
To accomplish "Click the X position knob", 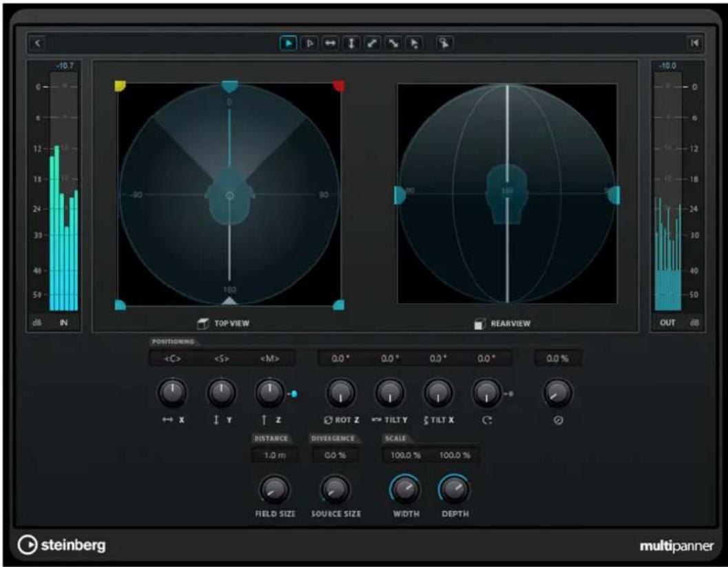I will point(173,393).
